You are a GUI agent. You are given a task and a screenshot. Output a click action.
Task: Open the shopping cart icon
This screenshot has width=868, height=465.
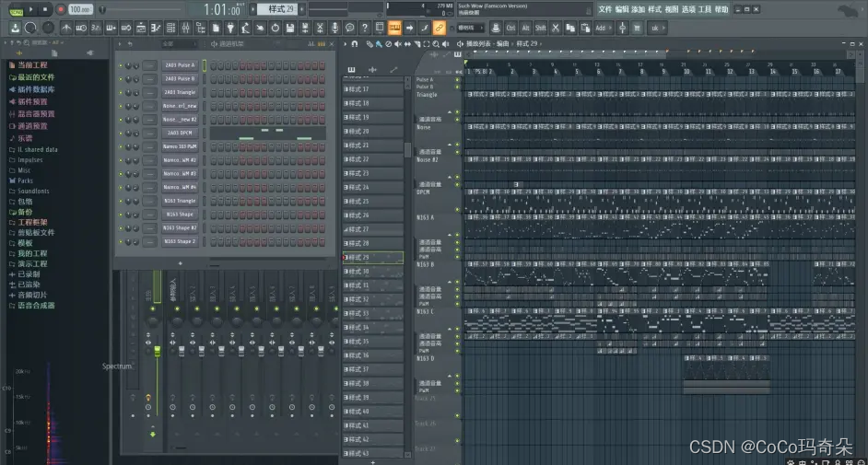point(637,28)
